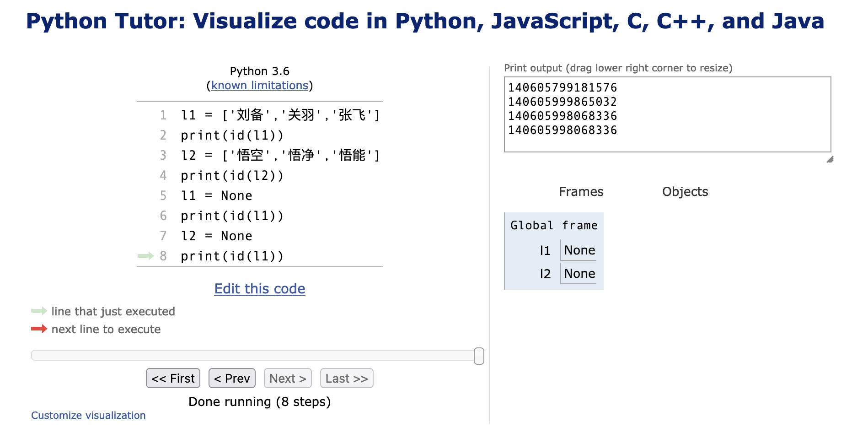This screenshot has height=433, width=868.
Task: Grab the print output resize corner handle
Action: (x=830, y=159)
